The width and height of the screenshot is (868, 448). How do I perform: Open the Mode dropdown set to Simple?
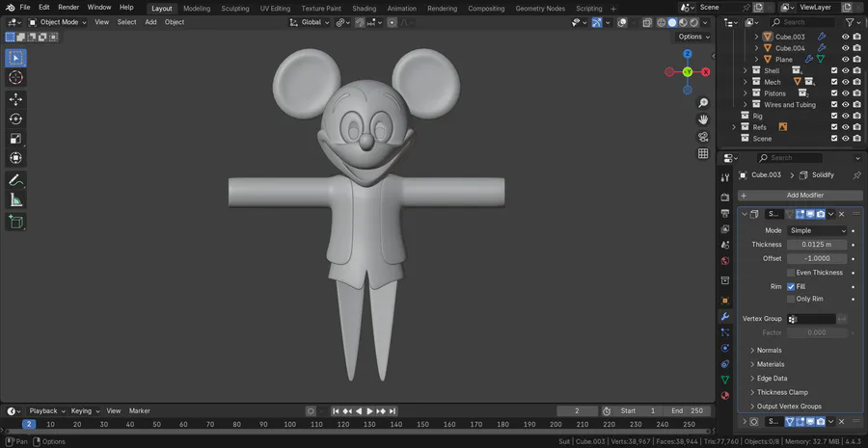pyautogui.click(x=817, y=230)
